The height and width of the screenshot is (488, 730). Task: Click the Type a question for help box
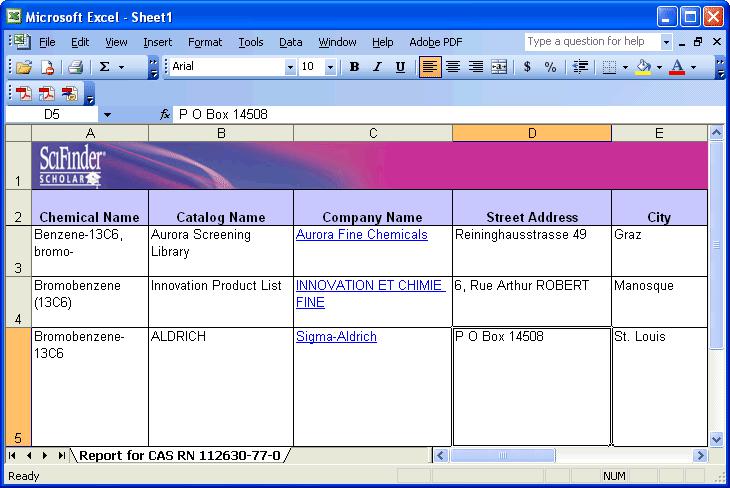(x=592, y=41)
